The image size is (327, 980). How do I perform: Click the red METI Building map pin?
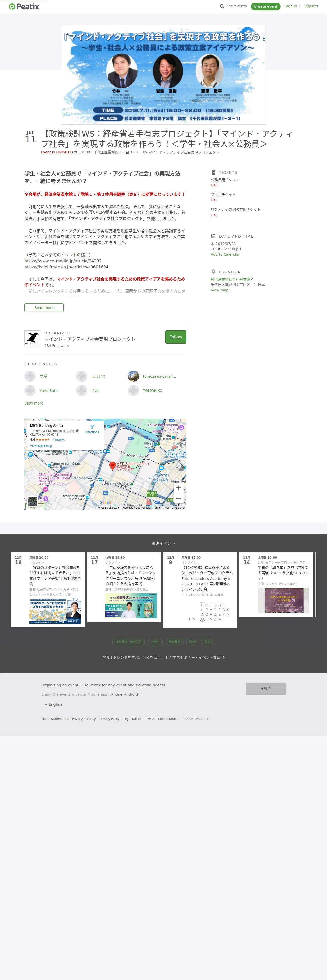pos(112,466)
